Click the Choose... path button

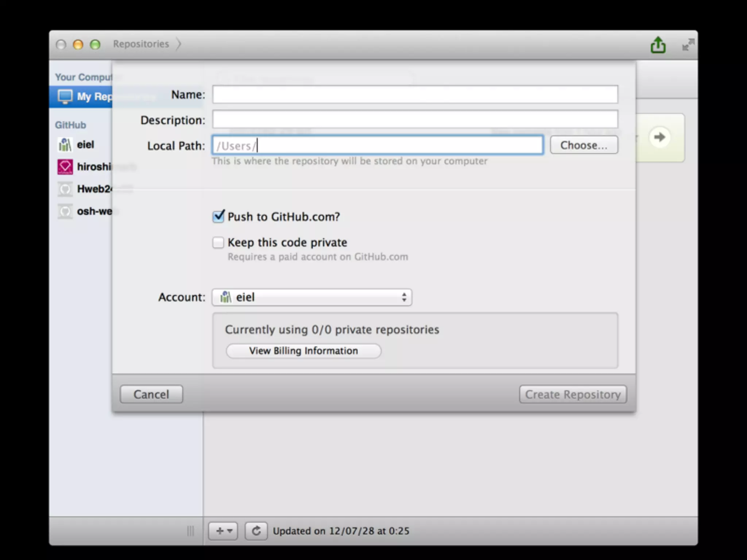pos(584,145)
